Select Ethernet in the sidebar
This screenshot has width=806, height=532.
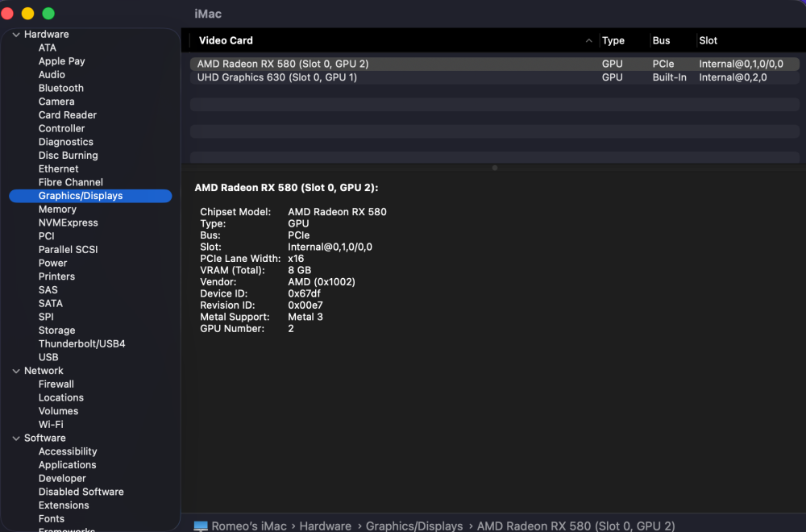pyautogui.click(x=59, y=168)
